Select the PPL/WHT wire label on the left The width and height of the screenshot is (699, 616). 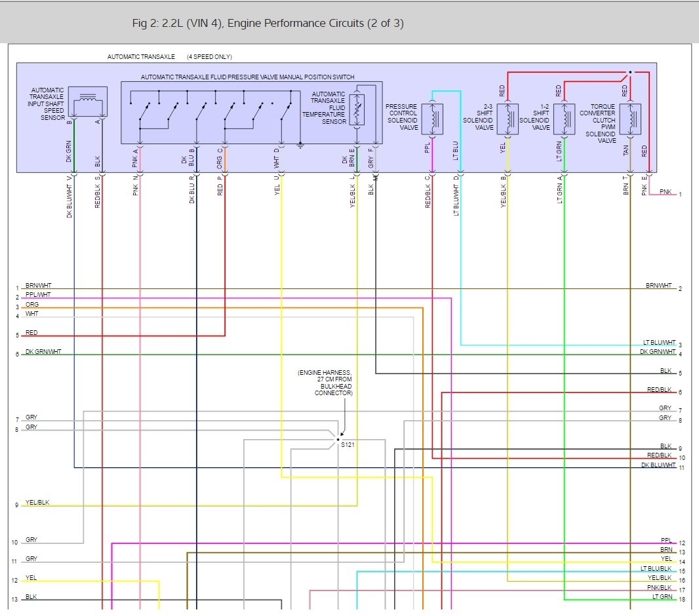click(38, 295)
